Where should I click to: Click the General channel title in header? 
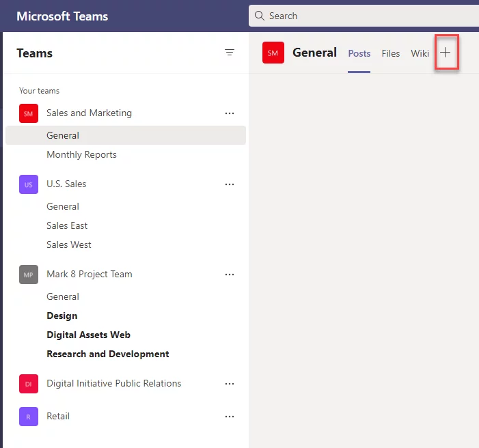(x=314, y=53)
